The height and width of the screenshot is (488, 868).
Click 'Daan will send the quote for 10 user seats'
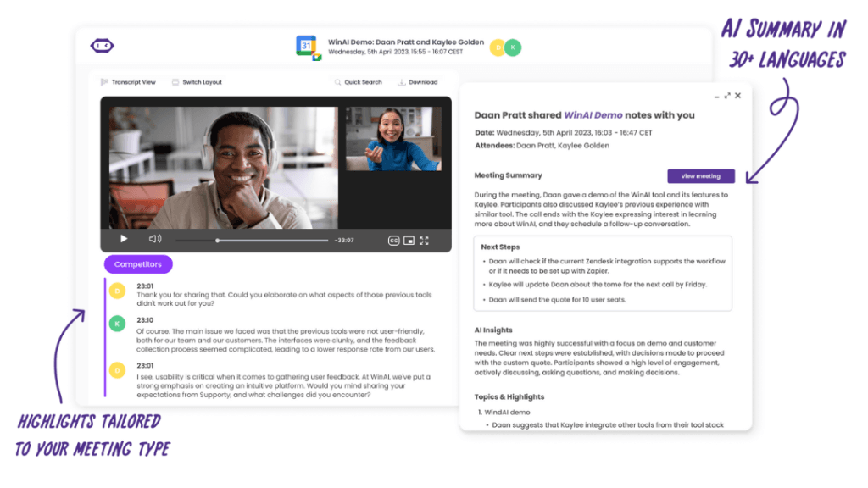557,300
